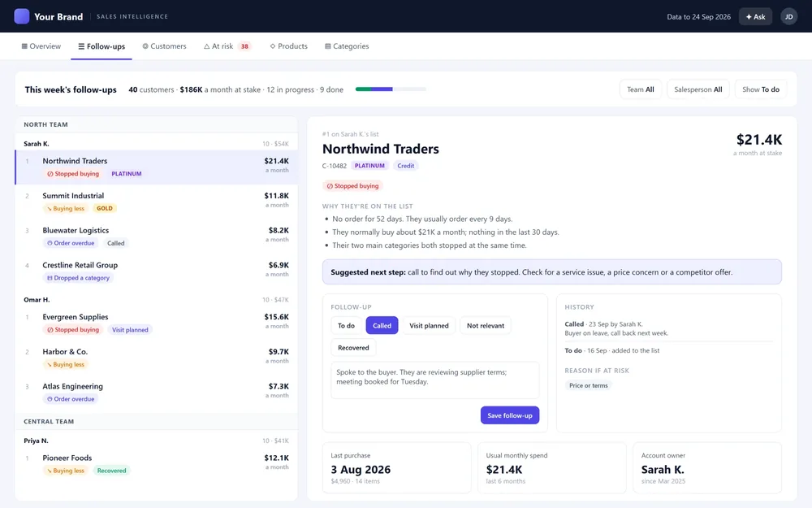Open the Salesperson All filter
Image resolution: width=812 pixels, height=508 pixels.
[698, 89]
